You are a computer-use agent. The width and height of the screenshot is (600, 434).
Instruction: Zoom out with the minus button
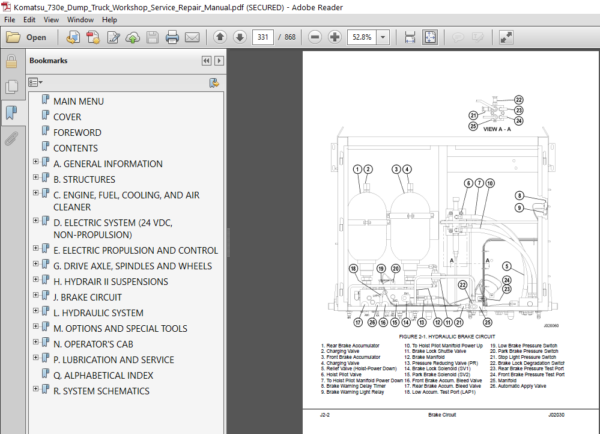point(315,37)
